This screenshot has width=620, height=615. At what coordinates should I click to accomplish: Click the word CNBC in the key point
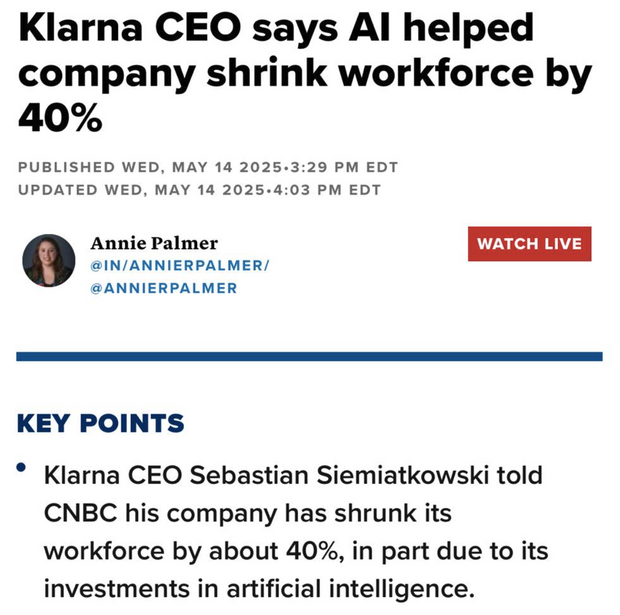pyautogui.click(x=80, y=513)
